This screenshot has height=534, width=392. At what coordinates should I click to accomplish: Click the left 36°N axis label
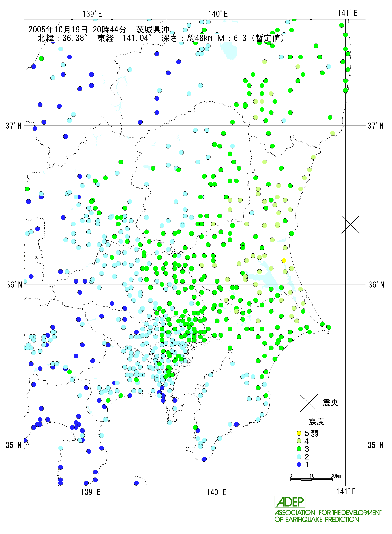click(14, 285)
